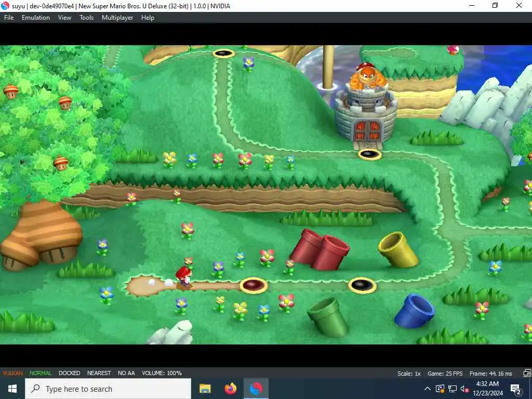This screenshot has width=532, height=399.
Task: Open the Help menu
Action: click(x=148, y=18)
